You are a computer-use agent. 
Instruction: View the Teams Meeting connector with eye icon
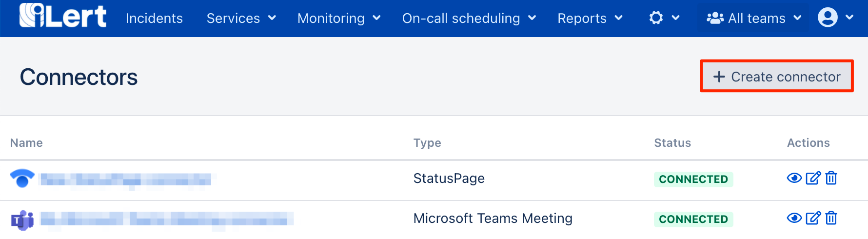coord(794,218)
